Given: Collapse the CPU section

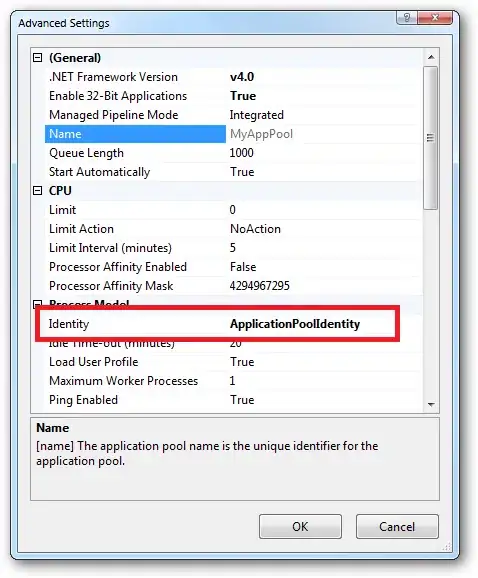Looking at the screenshot, I should [x=37, y=191].
